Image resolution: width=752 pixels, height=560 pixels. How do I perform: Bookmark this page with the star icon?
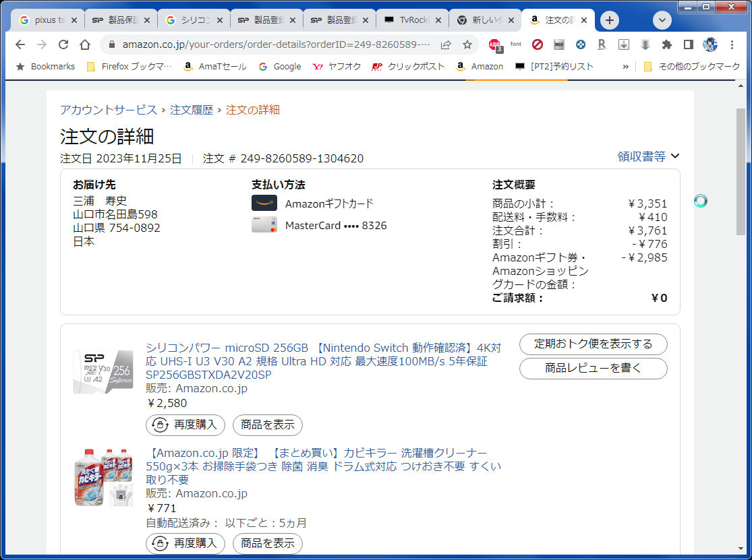[x=467, y=45]
